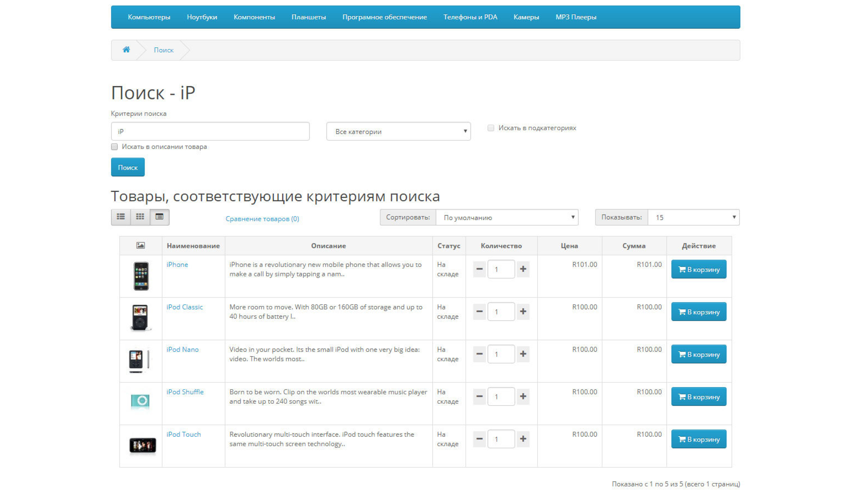
Task: Decrease iPod Classic quantity with minus
Action: point(479,311)
